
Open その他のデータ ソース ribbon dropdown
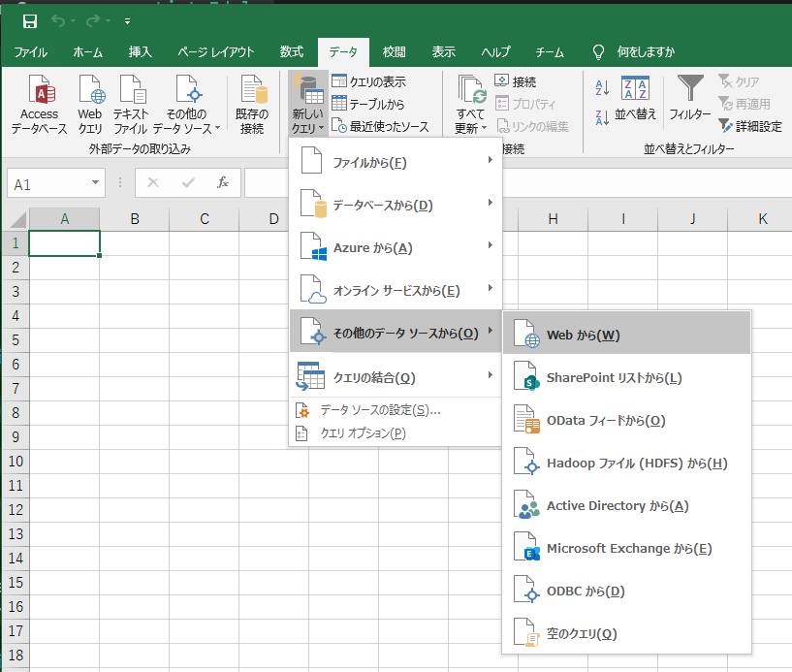(187, 105)
